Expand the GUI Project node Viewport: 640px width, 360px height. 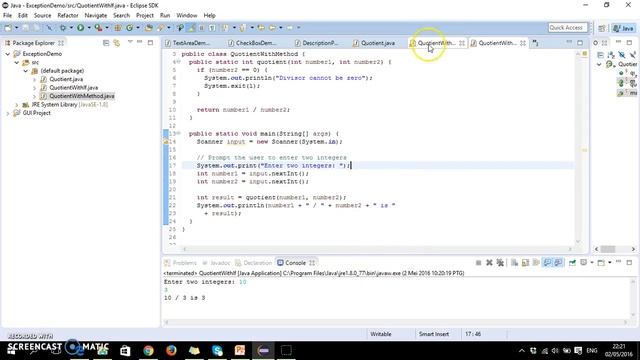pyautogui.click(x=8, y=113)
